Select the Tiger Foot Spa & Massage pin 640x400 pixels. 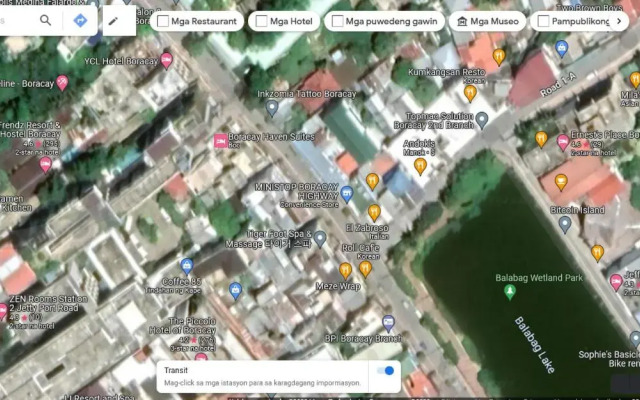tap(320, 239)
